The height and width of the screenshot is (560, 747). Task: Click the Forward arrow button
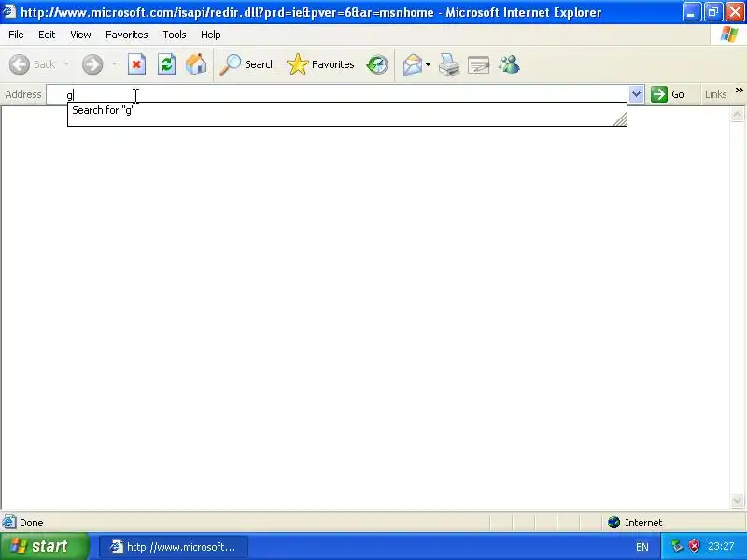coord(92,64)
